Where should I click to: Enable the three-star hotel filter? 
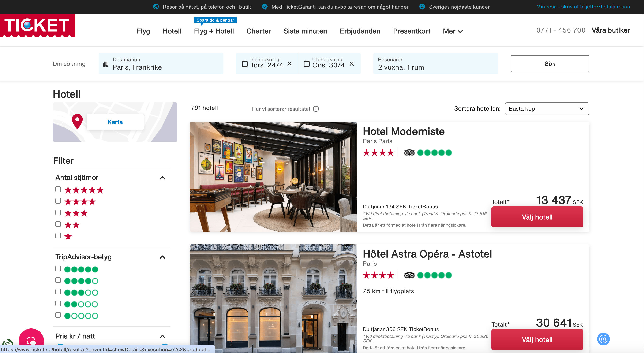click(58, 213)
